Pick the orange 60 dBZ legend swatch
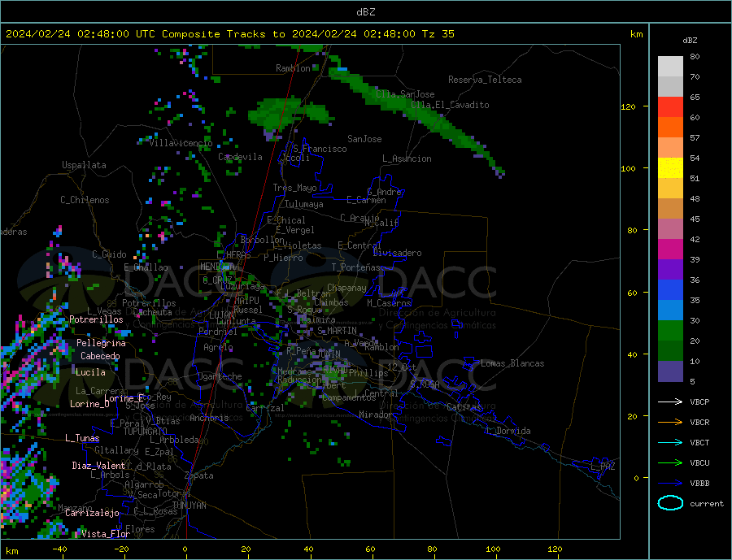The height and width of the screenshot is (560, 732). point(670,128)
